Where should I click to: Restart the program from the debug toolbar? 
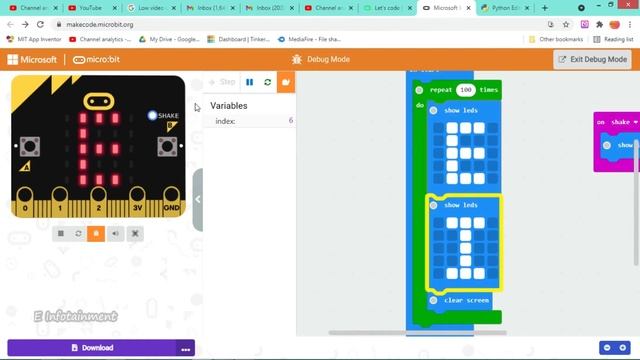(267, 82)
